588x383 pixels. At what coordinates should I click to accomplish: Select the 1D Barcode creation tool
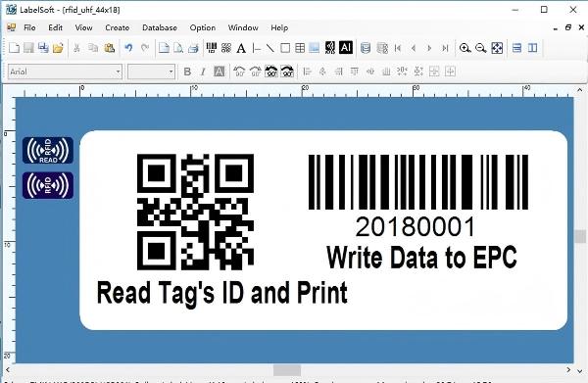pos(212,48)
